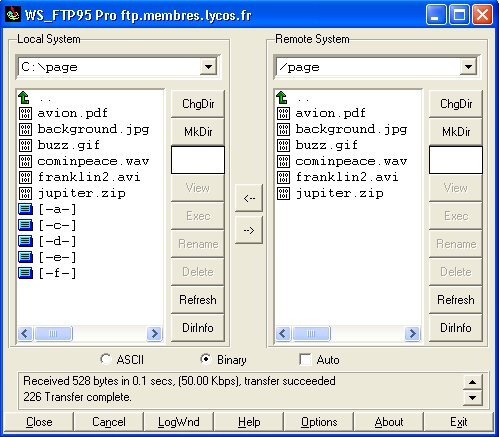Screen dimensions: 499x437
Task: Select local file name background.jpg
Action: coord(93,130)
